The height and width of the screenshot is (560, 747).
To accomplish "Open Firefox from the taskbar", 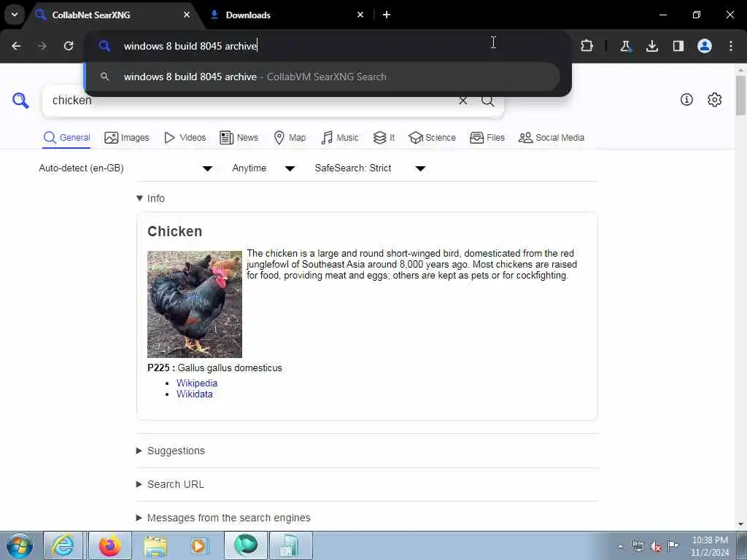I will (x=110, y=545).
